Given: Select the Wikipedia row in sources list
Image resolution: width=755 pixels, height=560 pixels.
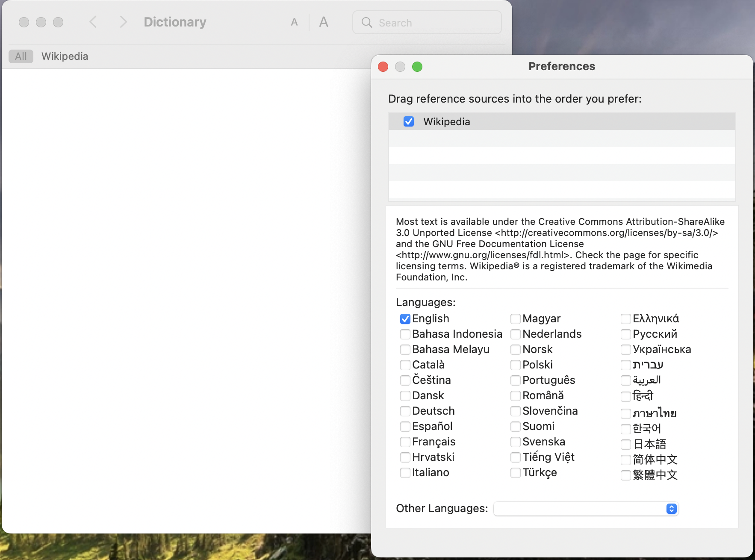Looking at the screenshot, I should pyautogui.click(x=562, y=121).
